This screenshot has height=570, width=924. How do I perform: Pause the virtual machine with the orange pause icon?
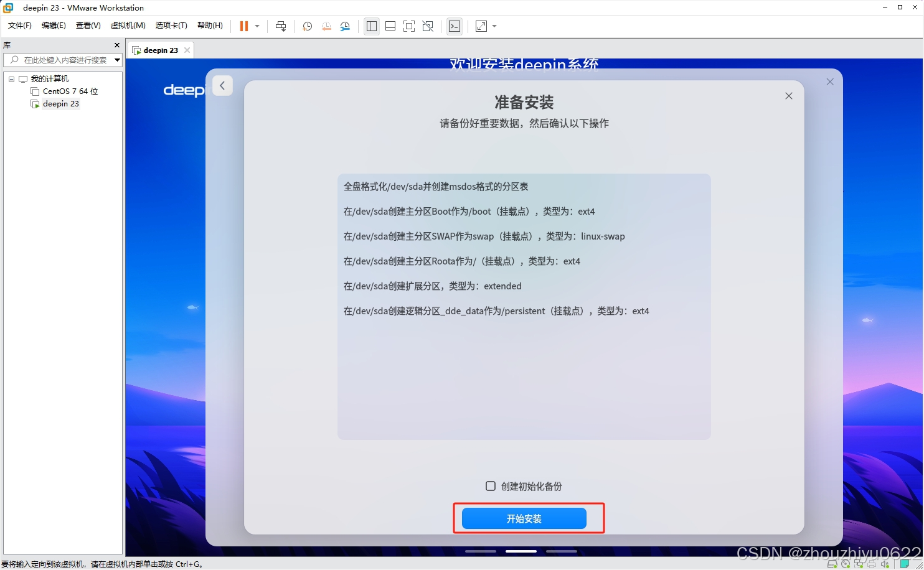click(244, 26)
